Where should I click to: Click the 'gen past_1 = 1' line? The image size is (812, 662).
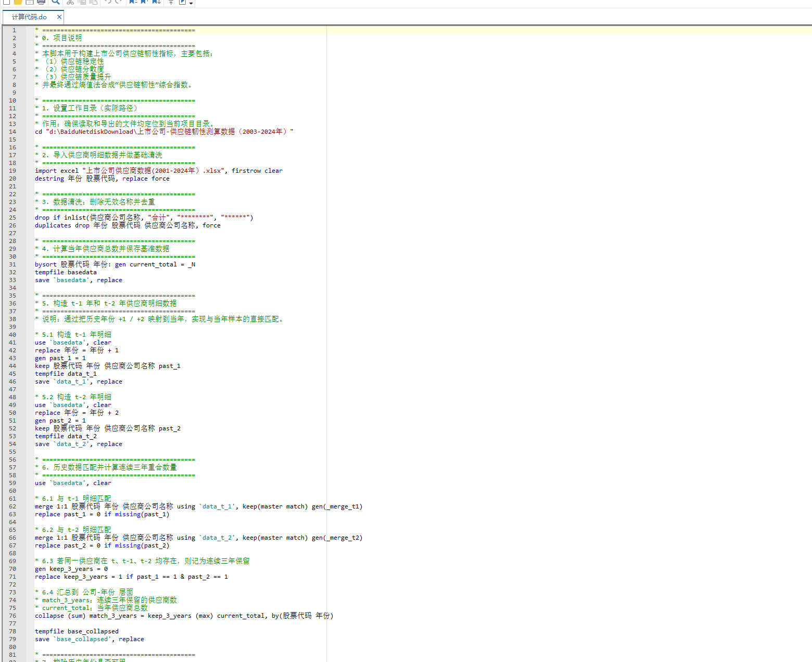click(60, 358)
